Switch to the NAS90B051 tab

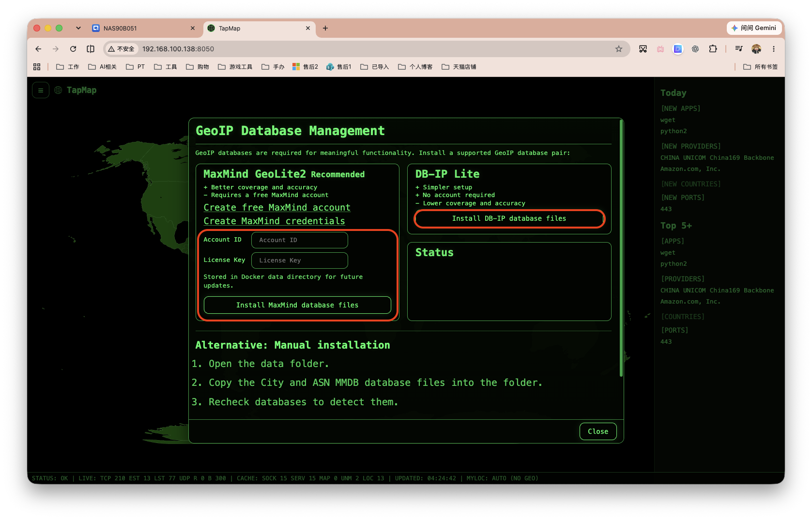[144, 28]
